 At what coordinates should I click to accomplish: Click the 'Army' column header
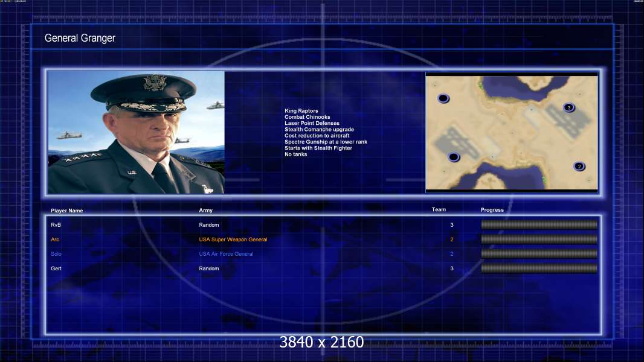pos(206,211)
